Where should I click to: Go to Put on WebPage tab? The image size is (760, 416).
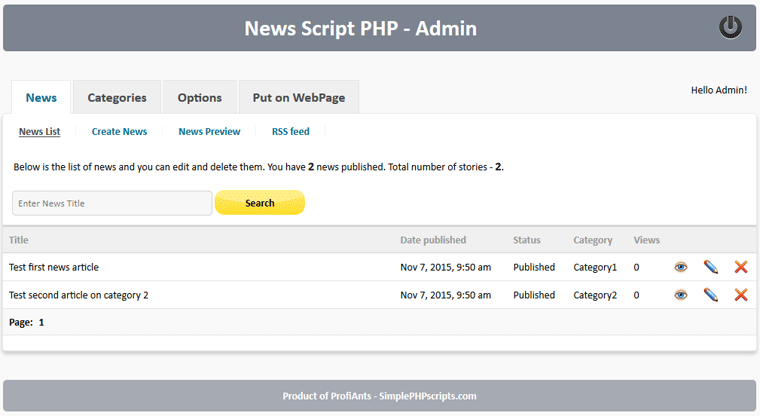click(299, 97)
